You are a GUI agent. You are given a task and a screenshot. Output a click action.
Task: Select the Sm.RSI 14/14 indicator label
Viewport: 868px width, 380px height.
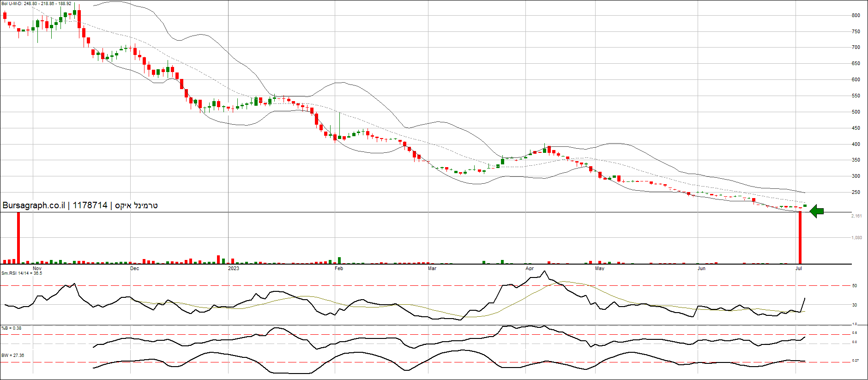click(x=22, y=273)
